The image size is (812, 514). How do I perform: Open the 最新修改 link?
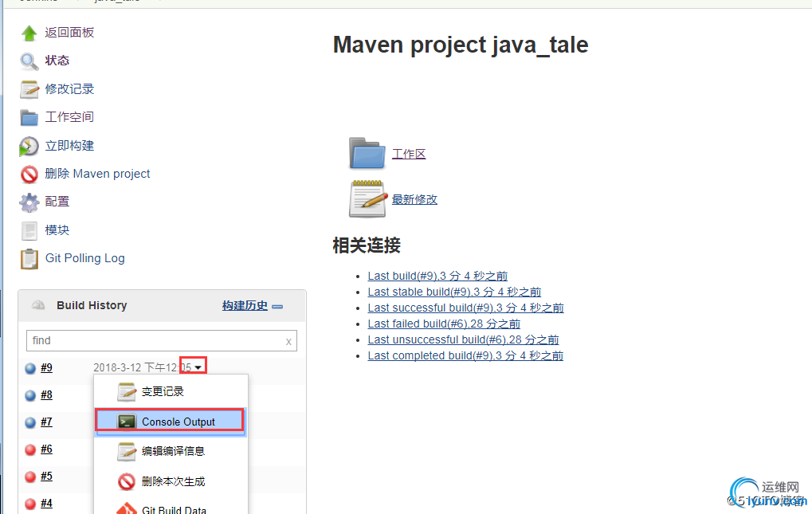414,199
